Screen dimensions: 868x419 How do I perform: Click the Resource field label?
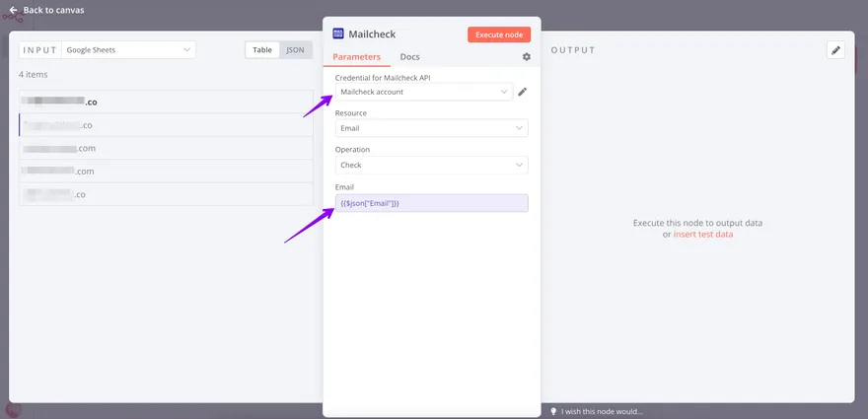(351, 113)
